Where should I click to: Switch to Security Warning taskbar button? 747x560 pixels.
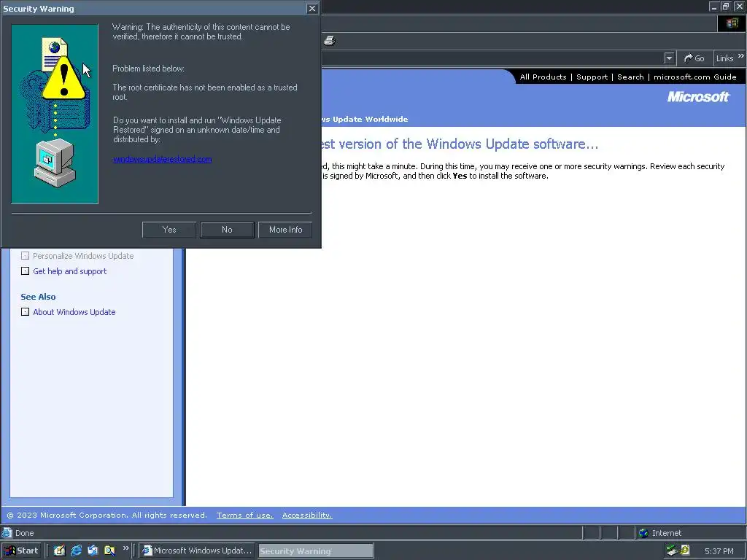click(x=316, y=551)
